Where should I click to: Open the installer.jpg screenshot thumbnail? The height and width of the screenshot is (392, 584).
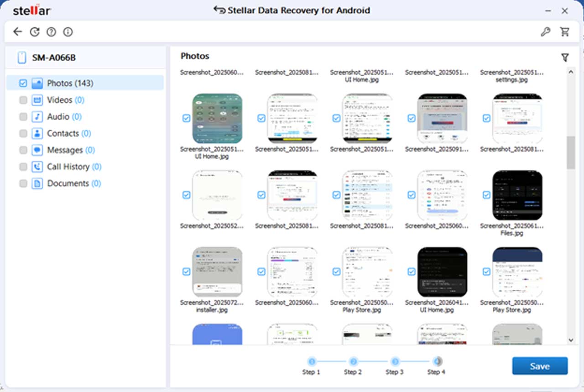tap(217, 272)
